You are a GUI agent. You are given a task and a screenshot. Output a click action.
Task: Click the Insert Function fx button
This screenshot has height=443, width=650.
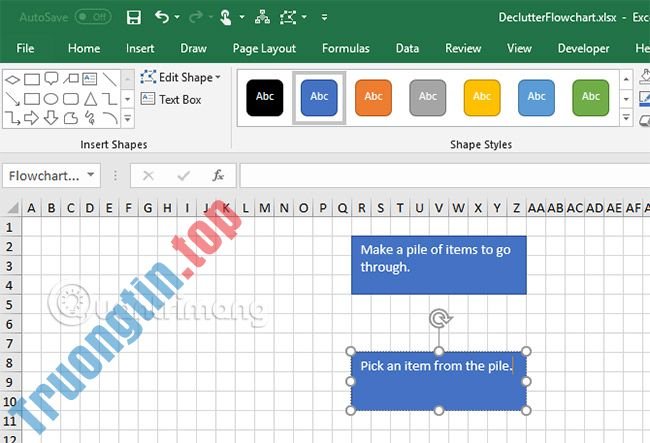tap(218, 176)
